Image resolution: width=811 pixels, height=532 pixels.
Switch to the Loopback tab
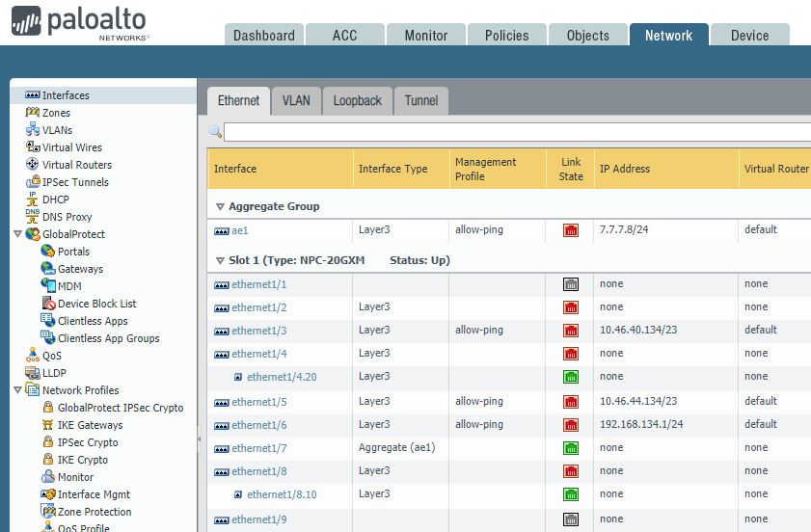coord(357,100)
